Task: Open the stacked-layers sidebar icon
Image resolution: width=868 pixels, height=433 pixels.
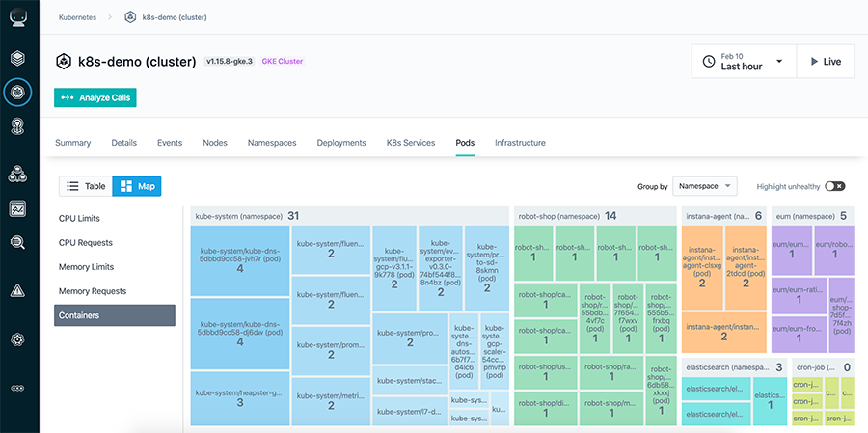Action: point(17,57)
